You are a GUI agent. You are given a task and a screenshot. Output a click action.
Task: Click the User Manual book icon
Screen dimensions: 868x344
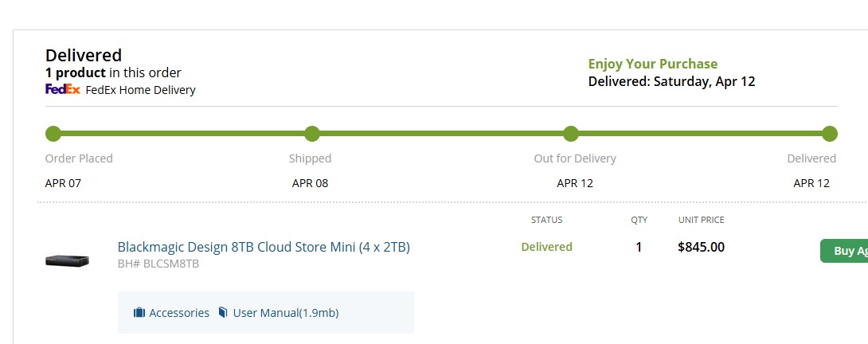(x=223, y=313)
